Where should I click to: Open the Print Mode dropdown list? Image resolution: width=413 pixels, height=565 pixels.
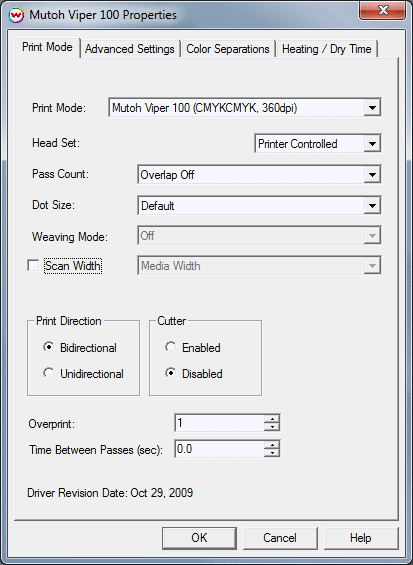[372, 107]
